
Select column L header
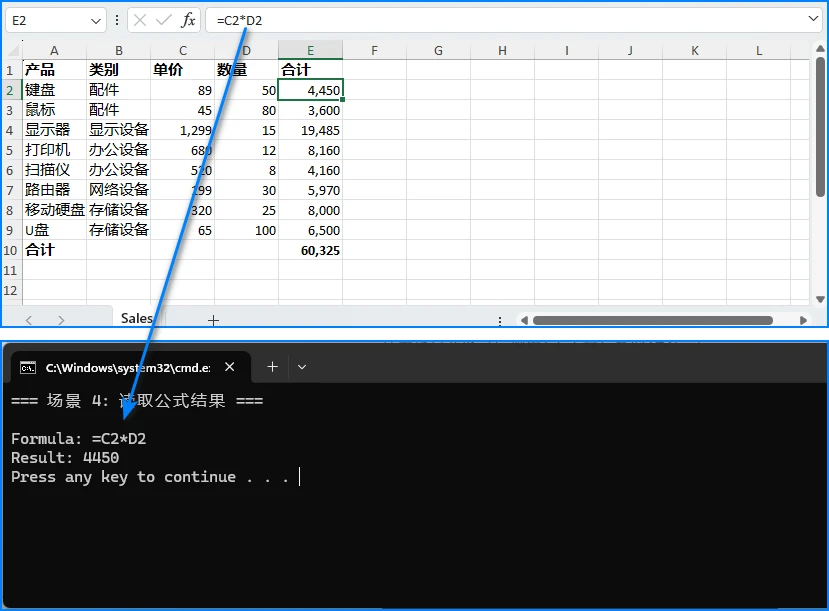(759, 51)
